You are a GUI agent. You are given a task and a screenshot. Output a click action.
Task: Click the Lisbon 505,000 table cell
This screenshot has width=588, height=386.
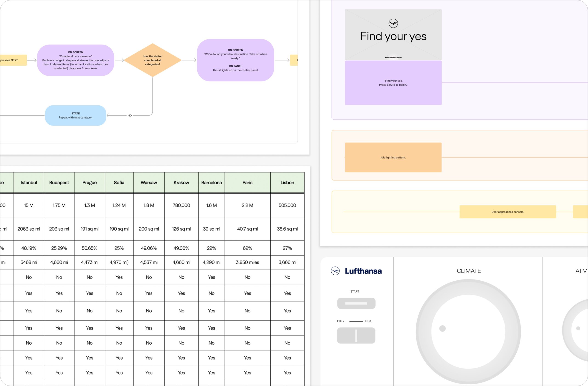click(287, 205)
